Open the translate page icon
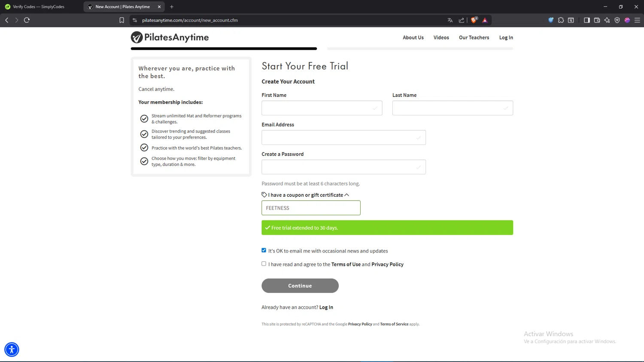The image size is (644, 362). pos(450,20)
